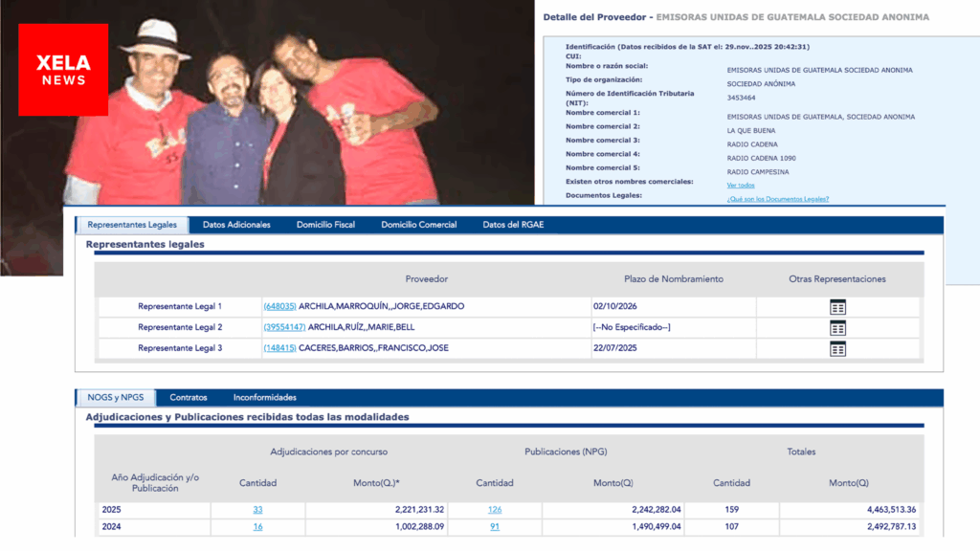This screenshot has width=980, height=551.
Task: Open provider link 648035 for Archila Marroquín
Action: pos(279,307)
